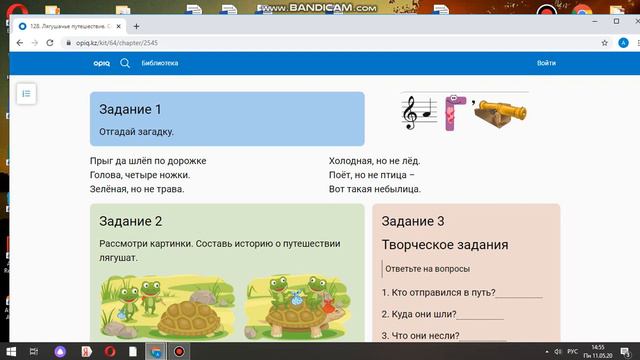Open the search magnifier in the opiq header
640x360 pixels.
click(125, 63)
